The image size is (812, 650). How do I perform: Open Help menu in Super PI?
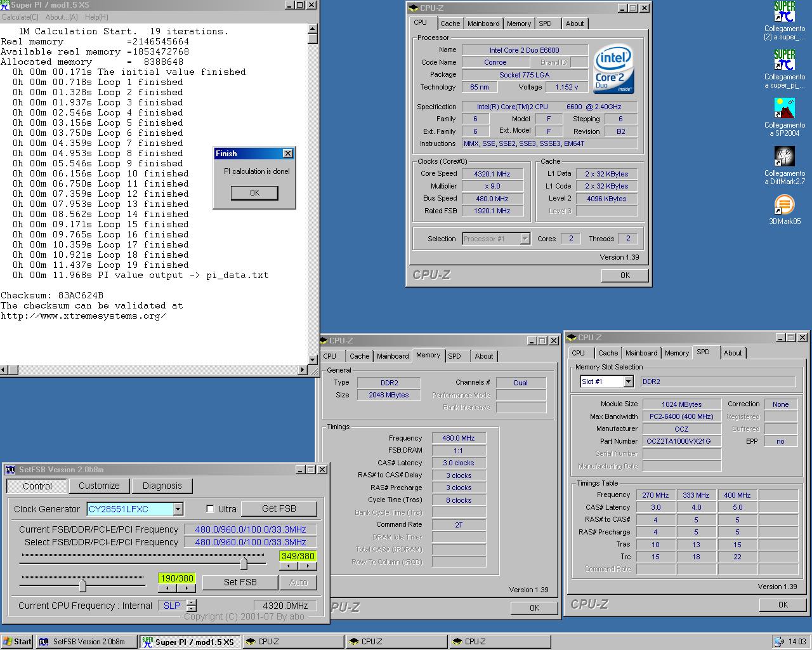click(x=96, y=17)
